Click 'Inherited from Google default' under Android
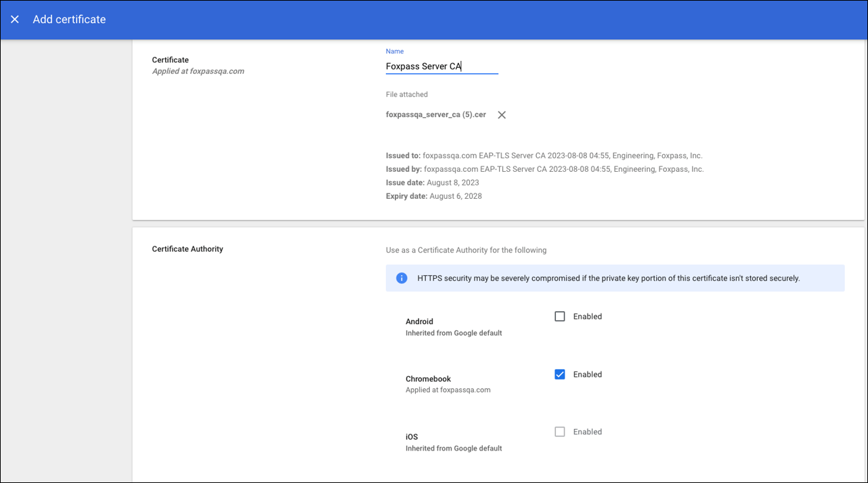 coord(454,333)
